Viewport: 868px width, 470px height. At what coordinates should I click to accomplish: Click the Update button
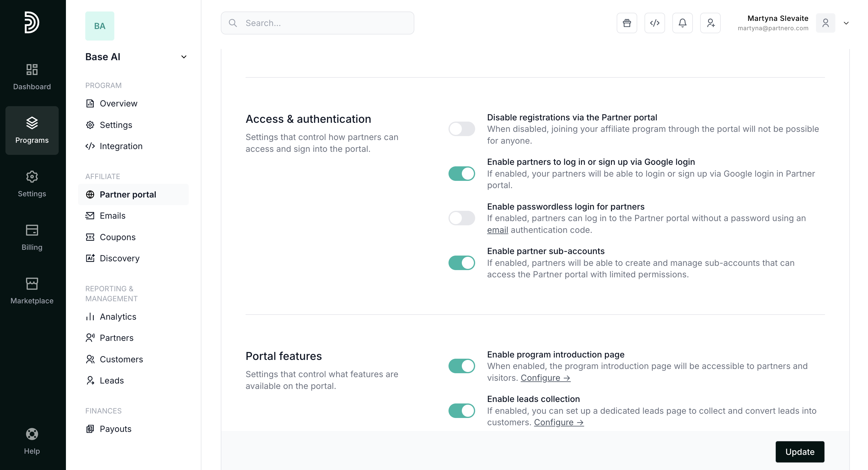[800, 452]
